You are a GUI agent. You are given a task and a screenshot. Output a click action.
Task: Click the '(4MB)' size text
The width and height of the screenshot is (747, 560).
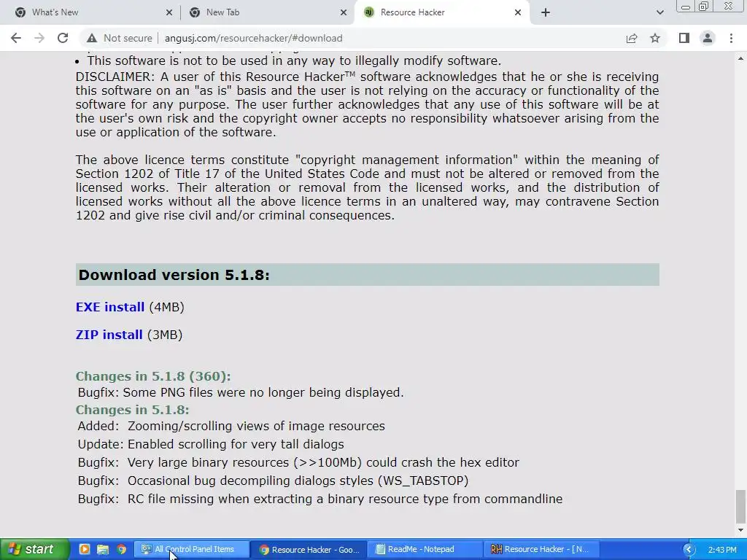(x=167, y=307)
